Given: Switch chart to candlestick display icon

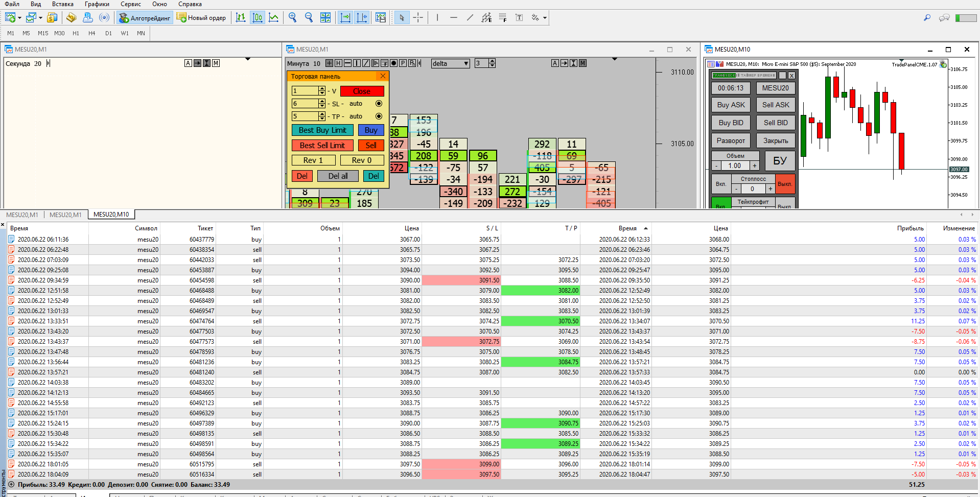Looking at the screenshot, I should pyautogui.click(x=258, y=18).
